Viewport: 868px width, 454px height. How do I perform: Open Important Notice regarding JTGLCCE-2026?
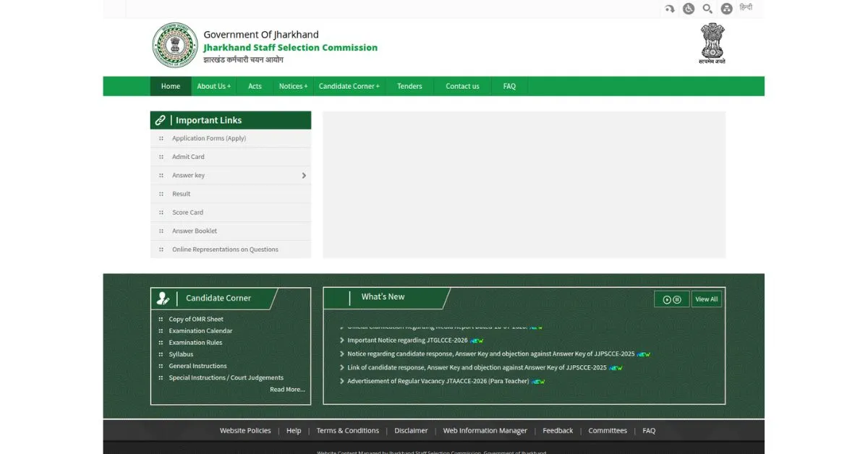pos(407,340)
